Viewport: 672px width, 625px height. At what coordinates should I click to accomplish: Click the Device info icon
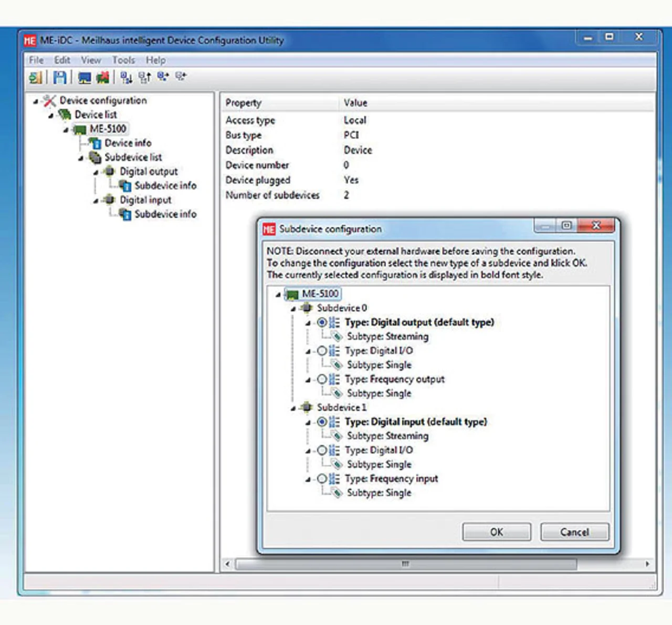click(95, 143)
